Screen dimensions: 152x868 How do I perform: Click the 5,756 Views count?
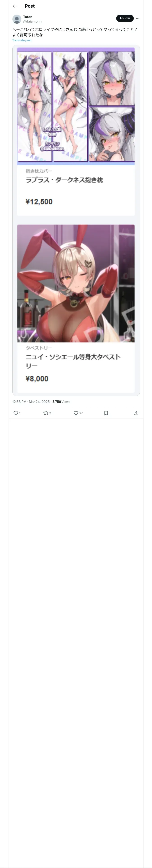click(61, 402)
